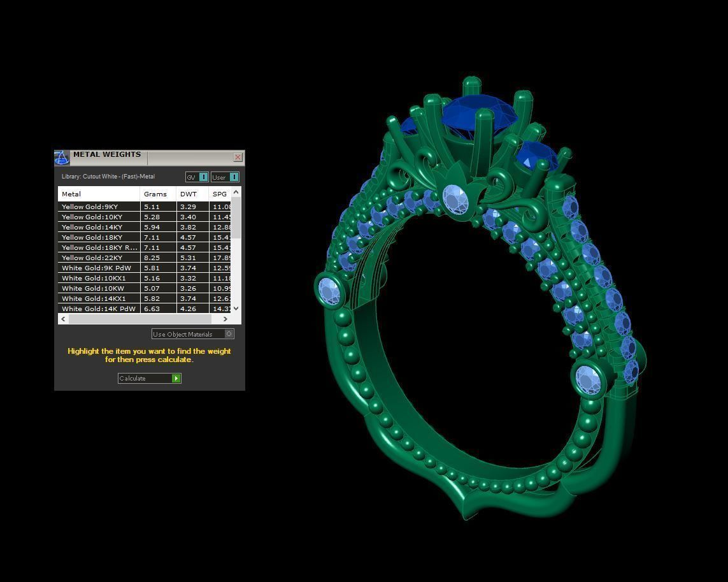Screen dimensions: 728x582
Task: Select the White Gold:9K PdW row
Action: pyautogui.click(x=145, y=268)
